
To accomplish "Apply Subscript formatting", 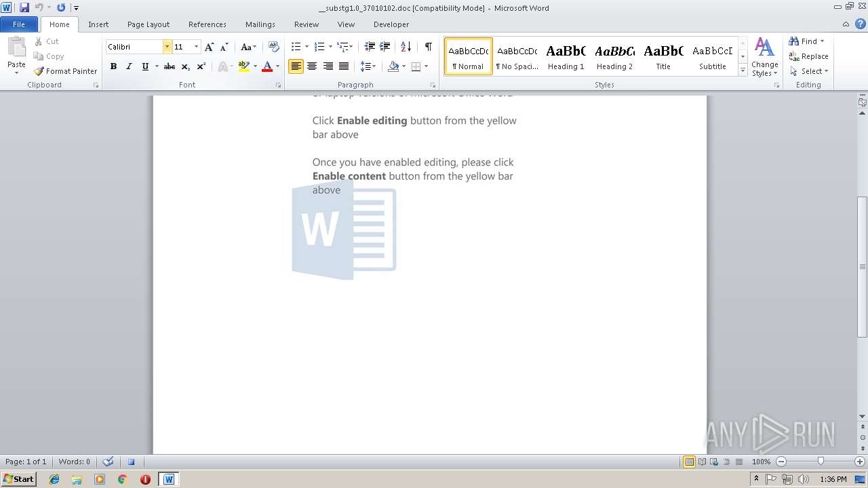I will click(186, 66).
